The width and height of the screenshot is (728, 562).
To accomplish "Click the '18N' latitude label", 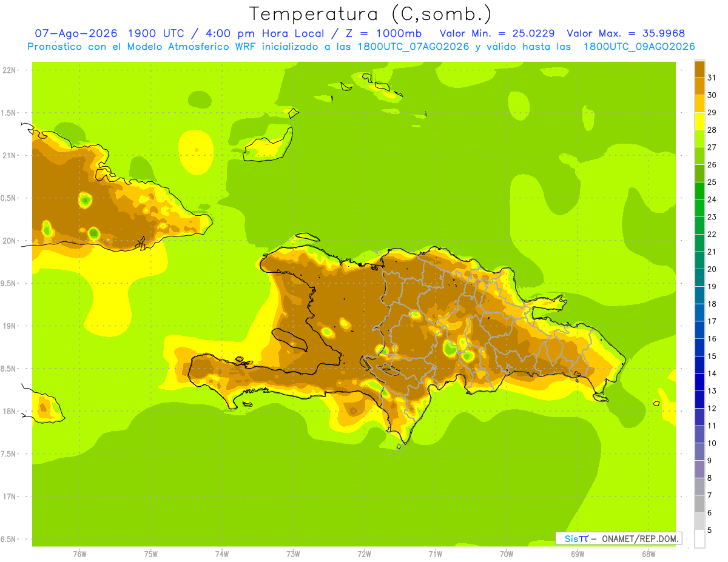I will 10,411.
